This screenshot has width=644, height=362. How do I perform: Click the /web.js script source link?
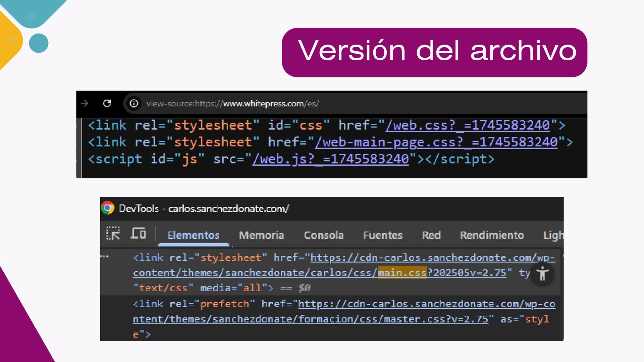coord(331,159)
